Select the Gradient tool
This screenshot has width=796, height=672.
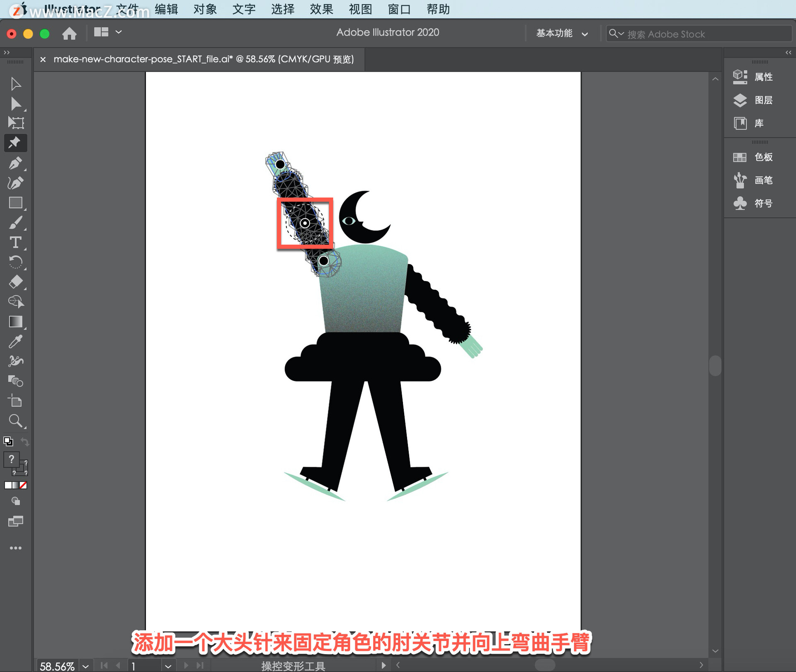coord(16,322)
